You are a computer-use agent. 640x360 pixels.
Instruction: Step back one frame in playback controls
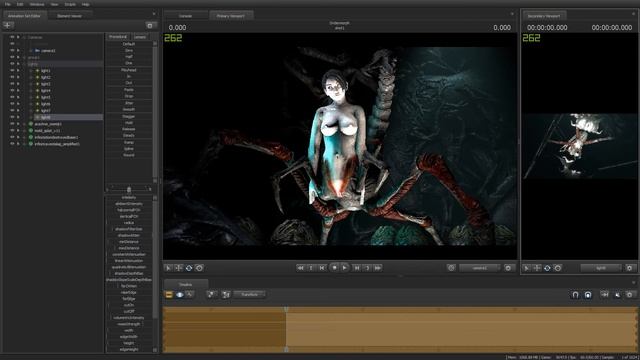coord(322,268)
